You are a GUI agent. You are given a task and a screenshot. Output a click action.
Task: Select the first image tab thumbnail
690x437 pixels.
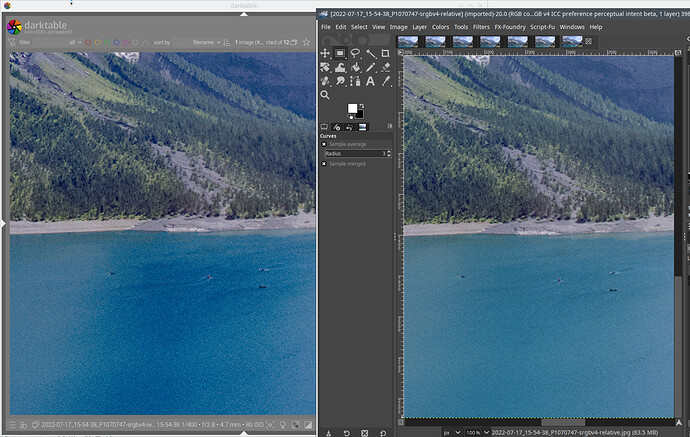point(407,42)
